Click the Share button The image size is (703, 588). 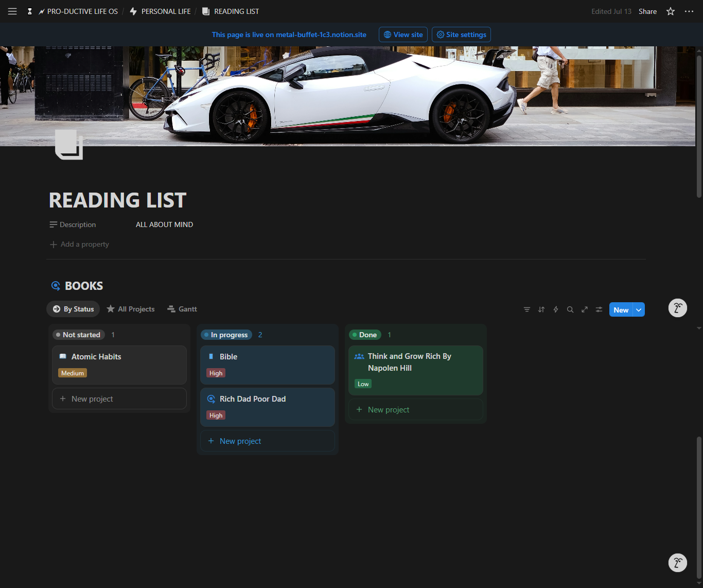[x=647, y=11]
